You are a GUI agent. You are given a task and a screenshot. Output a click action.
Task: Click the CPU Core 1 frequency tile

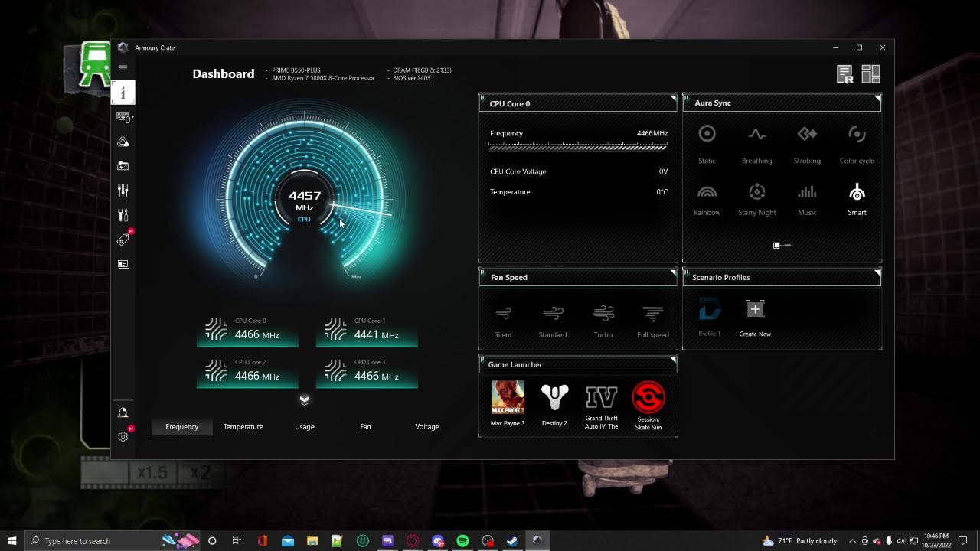pos(367,331)
